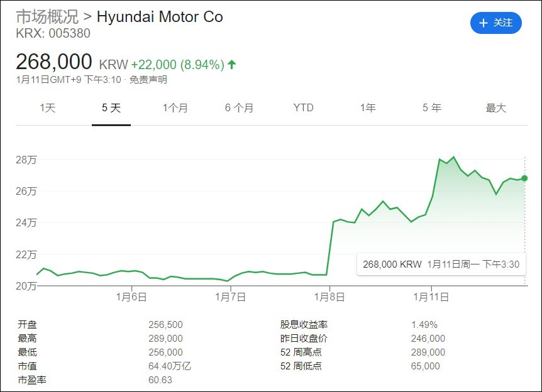The image size is (542, 392).
Task: Select the 5 天 range tab
Action: [111, 108]
